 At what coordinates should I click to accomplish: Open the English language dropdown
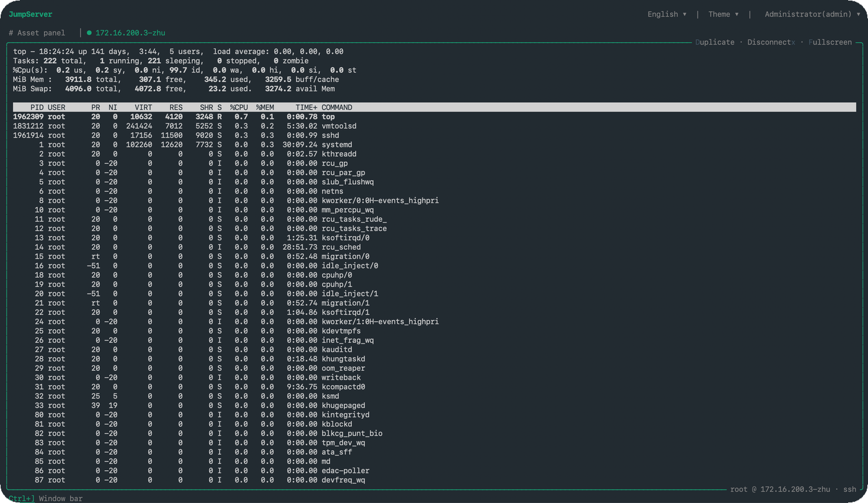pyautogui.click(x=667, y=14)
